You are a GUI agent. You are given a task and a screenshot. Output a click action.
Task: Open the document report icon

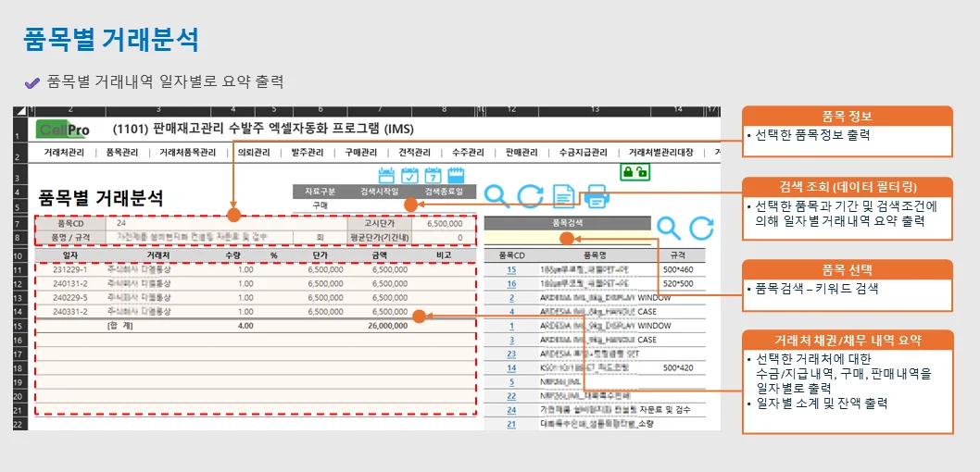[x=564, y=196]
